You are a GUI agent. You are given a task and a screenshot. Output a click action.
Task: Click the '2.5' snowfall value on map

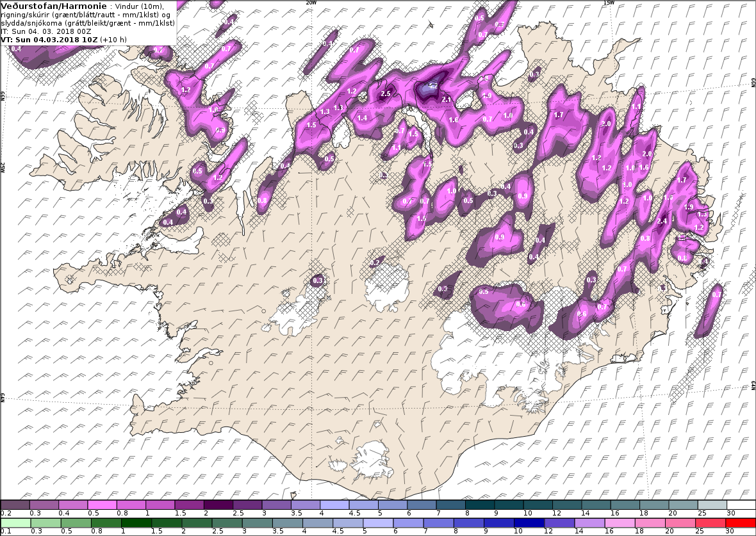coord(385,93)
